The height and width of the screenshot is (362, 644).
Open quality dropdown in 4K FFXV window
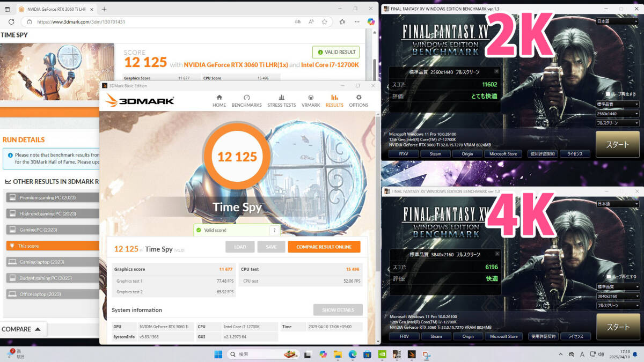point(617,286)
